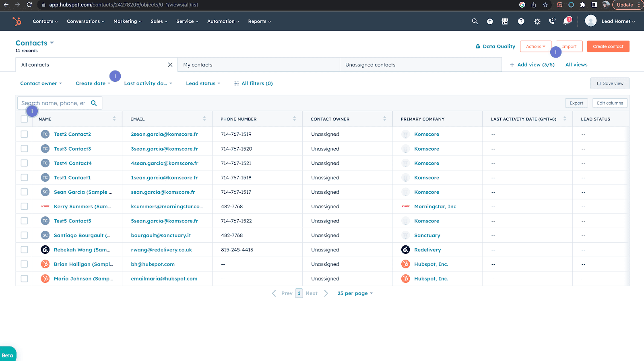Click the calling phone icon

[552, 21]
